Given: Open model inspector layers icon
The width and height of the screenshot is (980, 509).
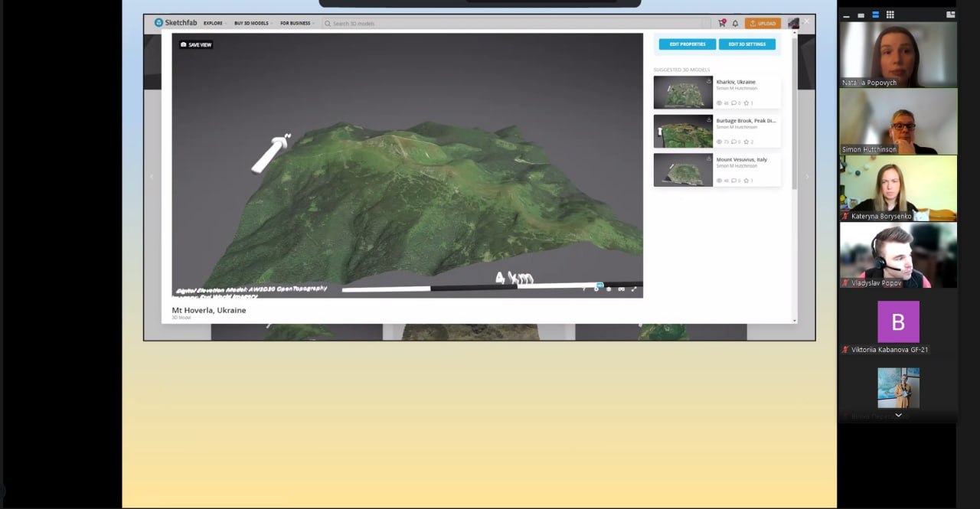Looking at the screenshot, I should 609,289.
